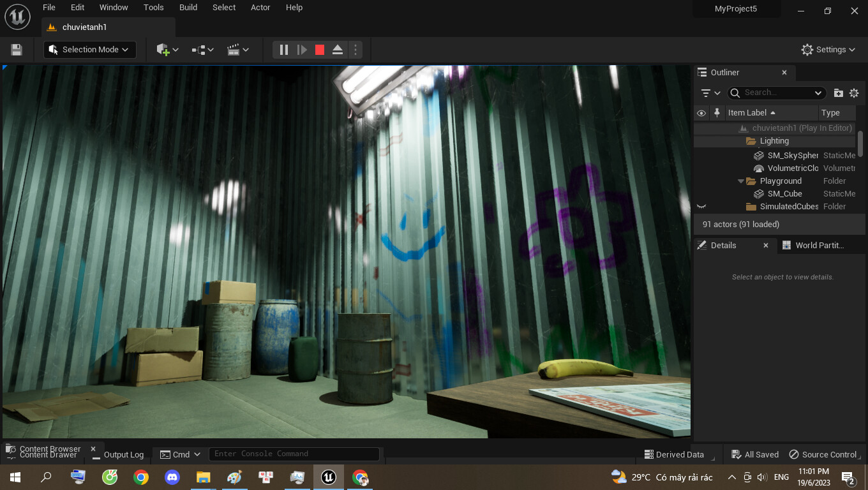Open the Edit menu
The image size is (868, 490).
coord(77,8)
